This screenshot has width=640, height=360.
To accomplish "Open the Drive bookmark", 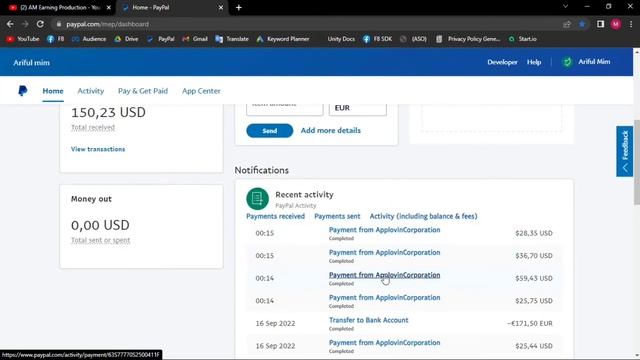I will click(126, 39).
